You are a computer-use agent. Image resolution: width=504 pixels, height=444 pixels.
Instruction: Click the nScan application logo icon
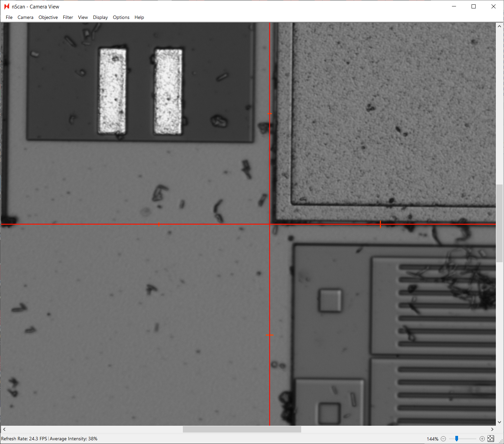(x=7, y=6)
